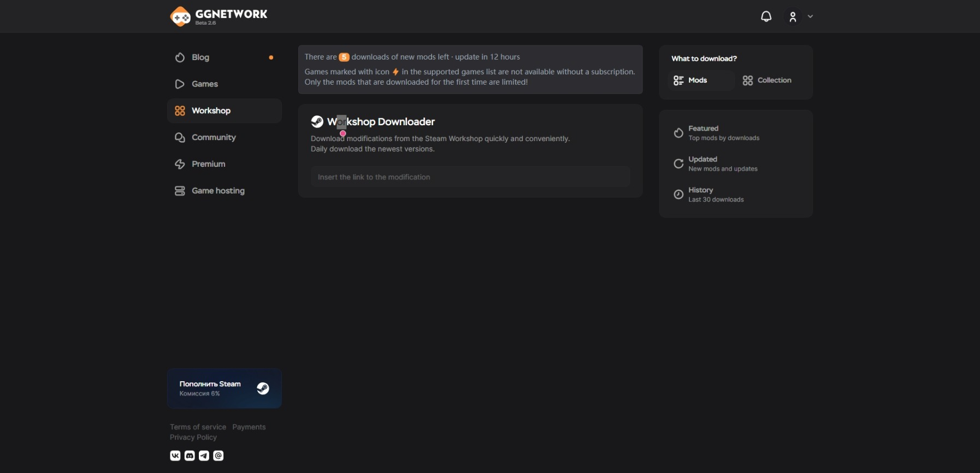Screen dimensions: 980x473
Task: Open the Privacy Policy link
Action: [x=193, y=437]
